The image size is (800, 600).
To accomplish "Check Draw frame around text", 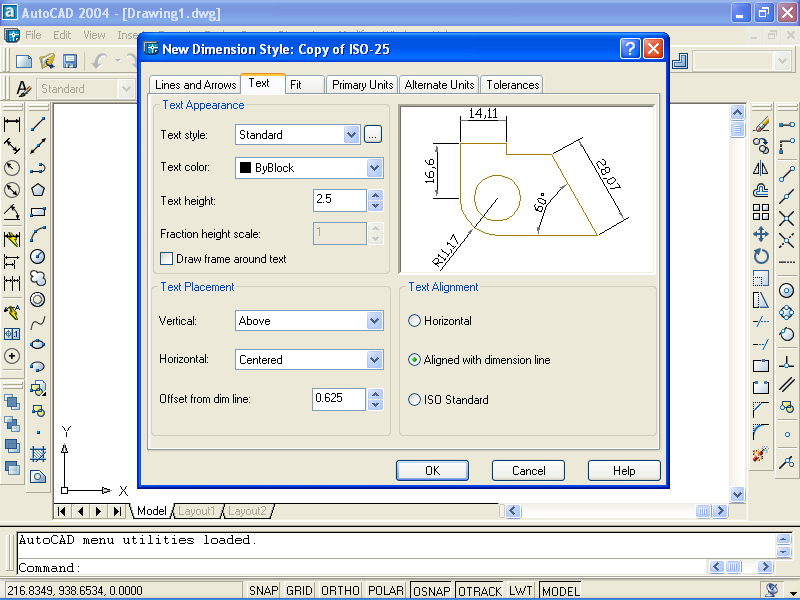I will 166,259.
